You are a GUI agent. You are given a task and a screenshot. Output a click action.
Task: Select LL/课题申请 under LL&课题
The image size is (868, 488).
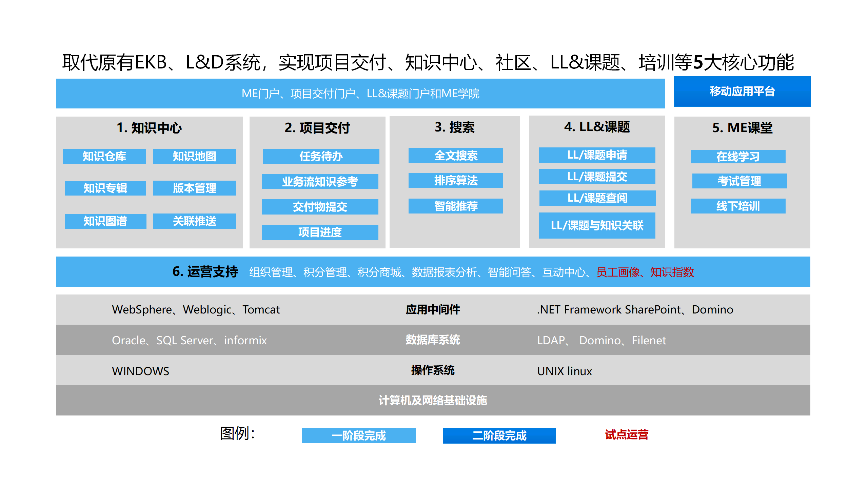(x=597, y=155)
